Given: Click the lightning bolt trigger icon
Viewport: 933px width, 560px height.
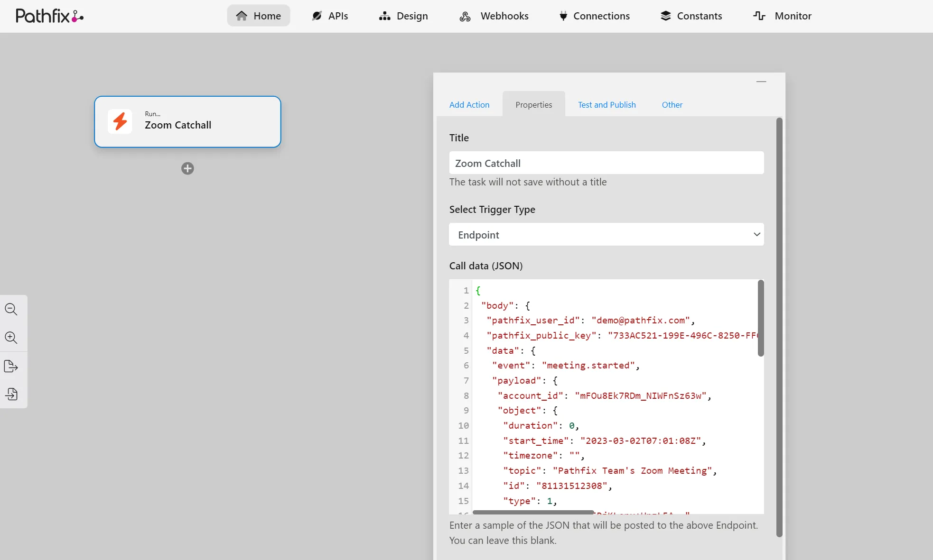Looking at the screenshot, I should 120,121.
